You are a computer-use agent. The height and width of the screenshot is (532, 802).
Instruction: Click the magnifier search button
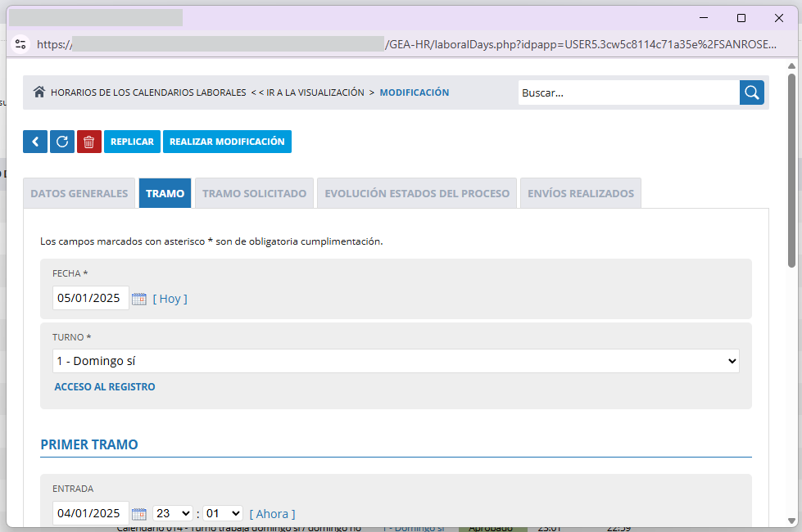point(751,92)
